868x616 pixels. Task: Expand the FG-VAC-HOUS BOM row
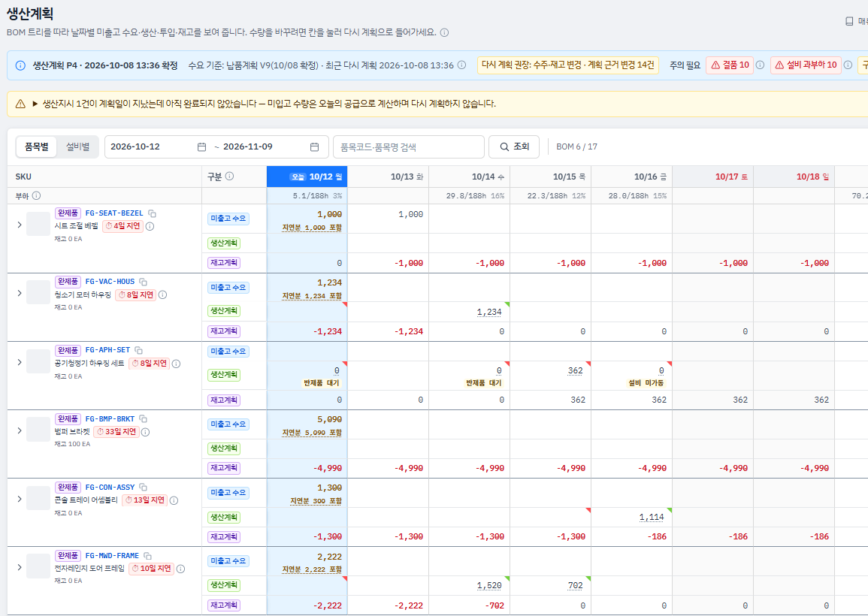point(20,293)
